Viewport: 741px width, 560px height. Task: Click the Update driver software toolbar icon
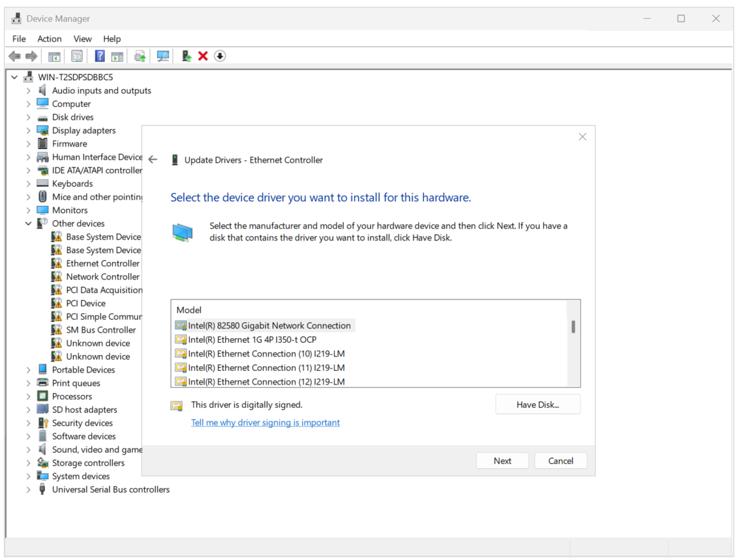click(140, 56)
